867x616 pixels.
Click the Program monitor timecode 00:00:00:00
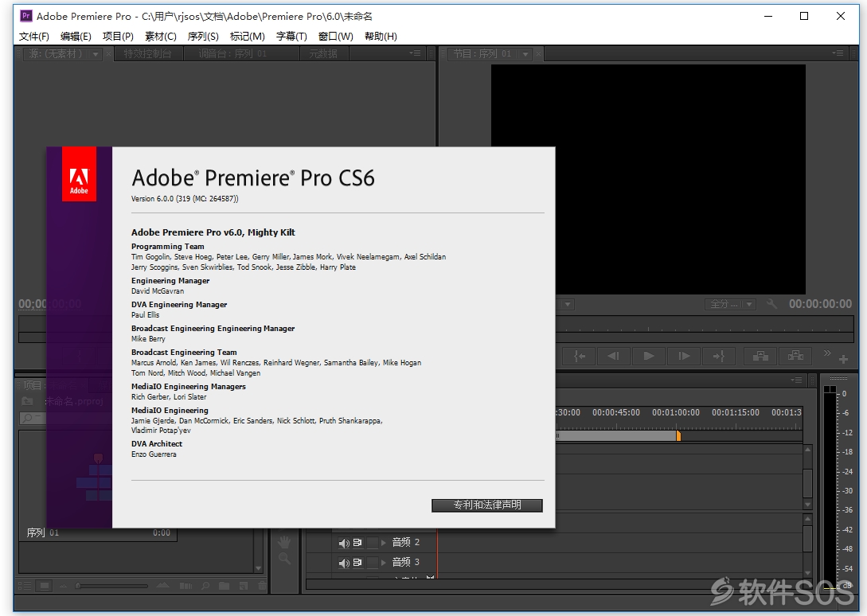tap(820, 303)
